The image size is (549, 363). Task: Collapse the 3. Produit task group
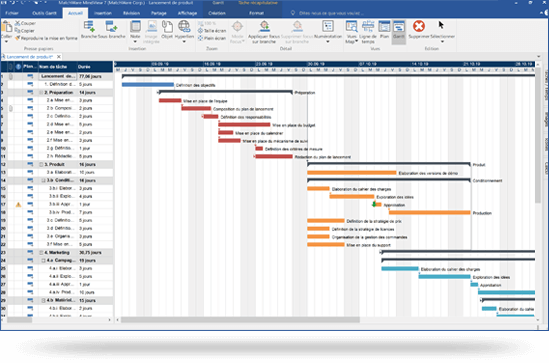[x=41, y=165]
